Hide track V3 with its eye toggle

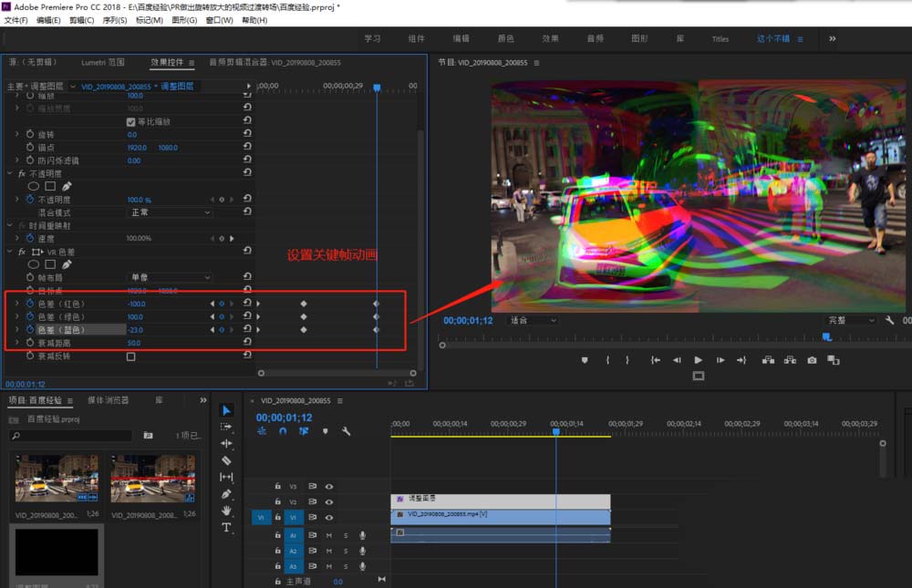pyautogui.click(x=329, y=487)
